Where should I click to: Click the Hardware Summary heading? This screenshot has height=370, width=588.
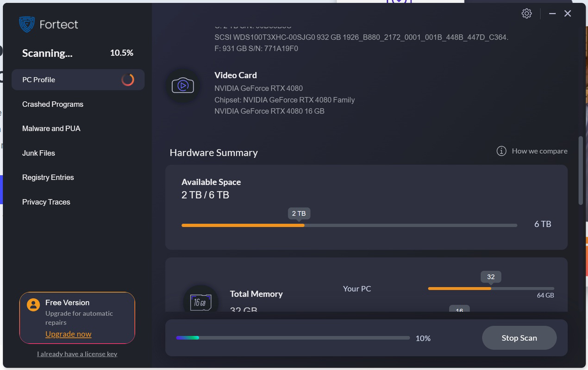[213, 153]
